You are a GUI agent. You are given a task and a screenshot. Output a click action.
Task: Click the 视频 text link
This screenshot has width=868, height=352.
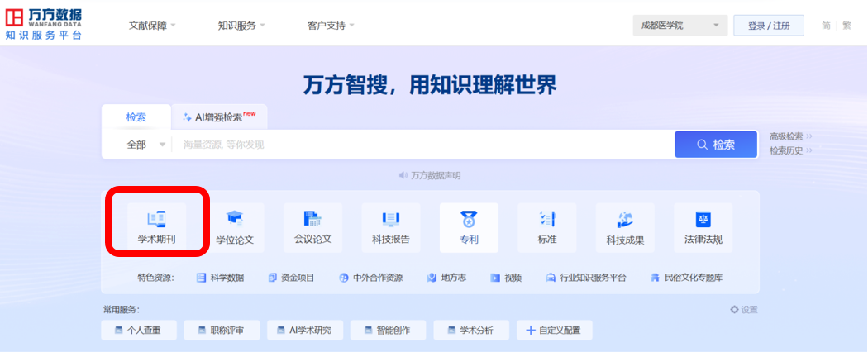pos(513,278)
